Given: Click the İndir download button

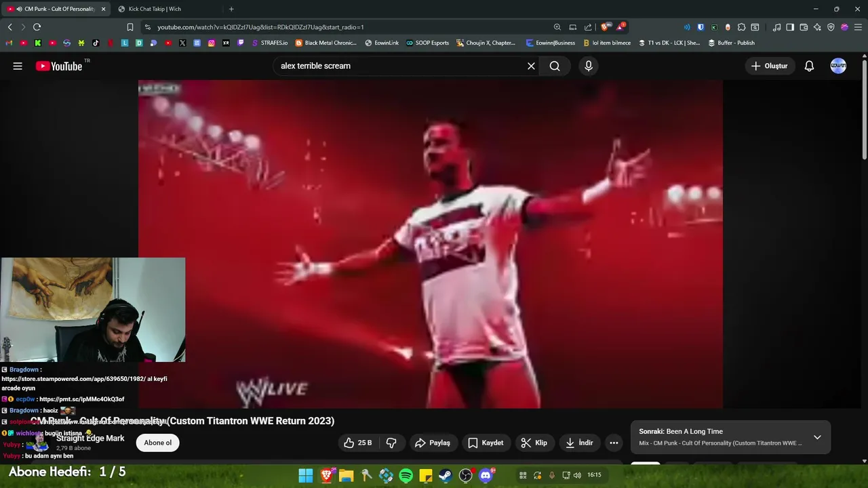Looking at the screenshot, I should [579, 443].
